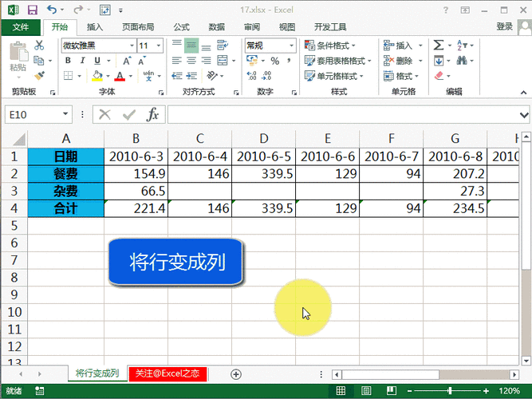Undo the last action

tap(52, 10)
